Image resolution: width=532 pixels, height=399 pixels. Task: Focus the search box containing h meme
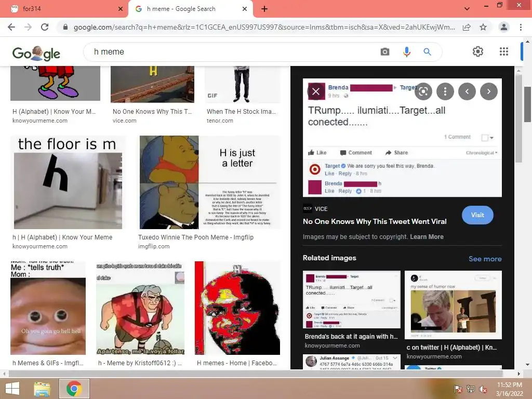pos(234,52)
